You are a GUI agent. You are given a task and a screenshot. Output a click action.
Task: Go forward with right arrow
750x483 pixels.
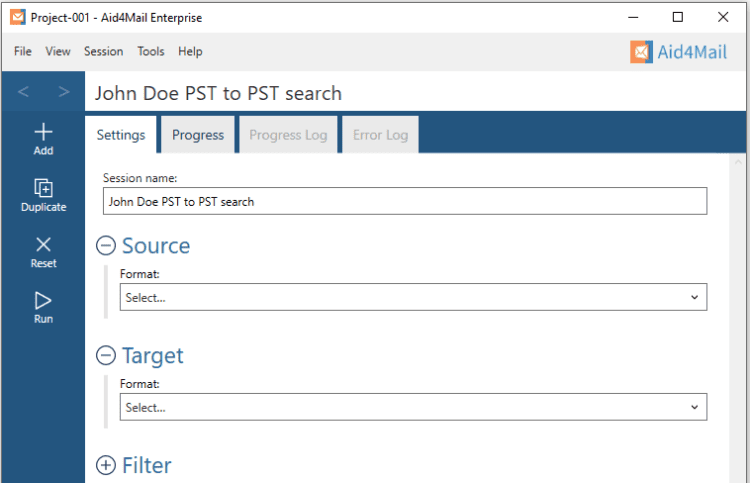point(64,92)
